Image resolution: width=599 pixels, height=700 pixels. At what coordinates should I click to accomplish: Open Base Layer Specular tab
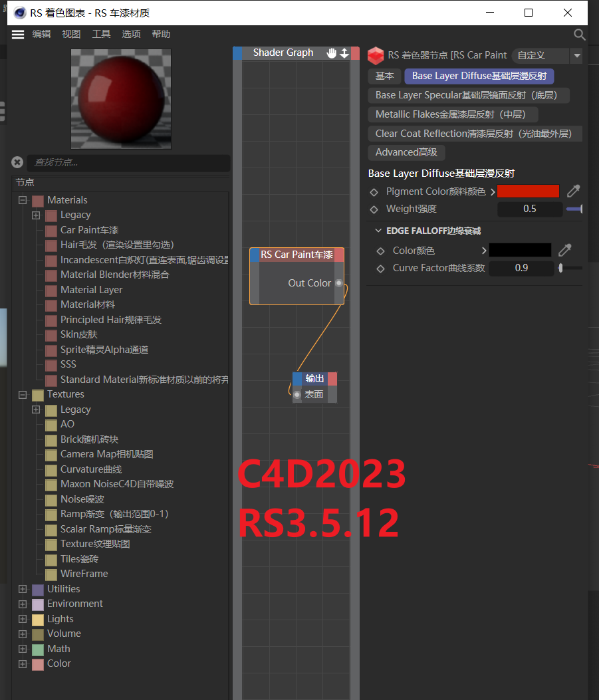(469, 95)
